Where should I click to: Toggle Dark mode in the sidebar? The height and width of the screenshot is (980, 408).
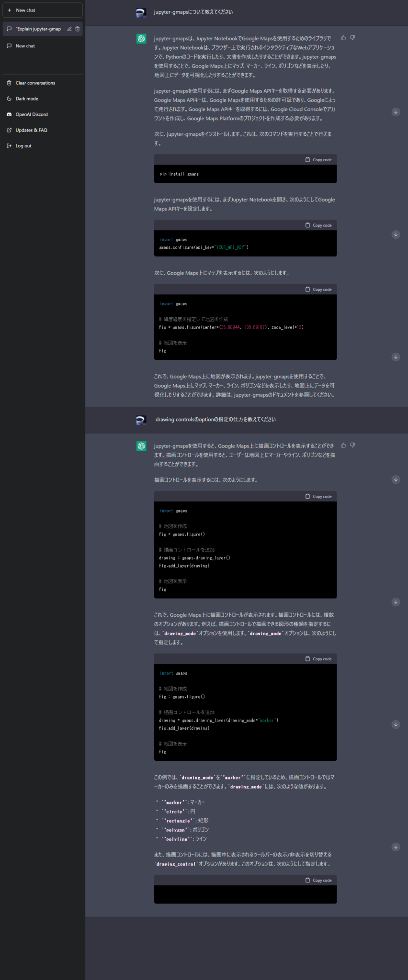click(x=43, y=99)
